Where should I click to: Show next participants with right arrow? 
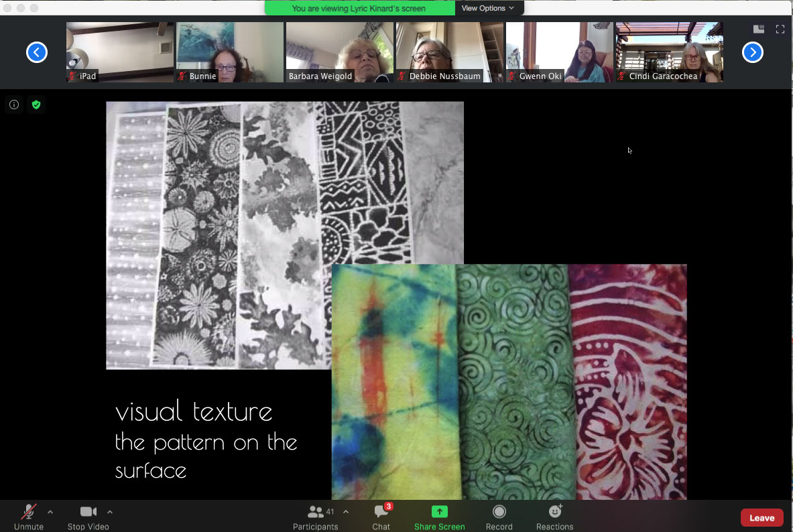click(x=753, y=52)
